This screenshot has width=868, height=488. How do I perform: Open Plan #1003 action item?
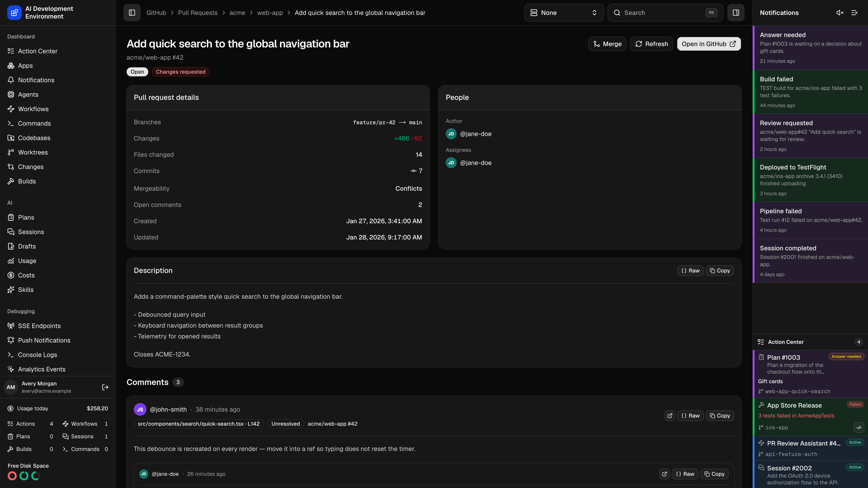(810, 374)
